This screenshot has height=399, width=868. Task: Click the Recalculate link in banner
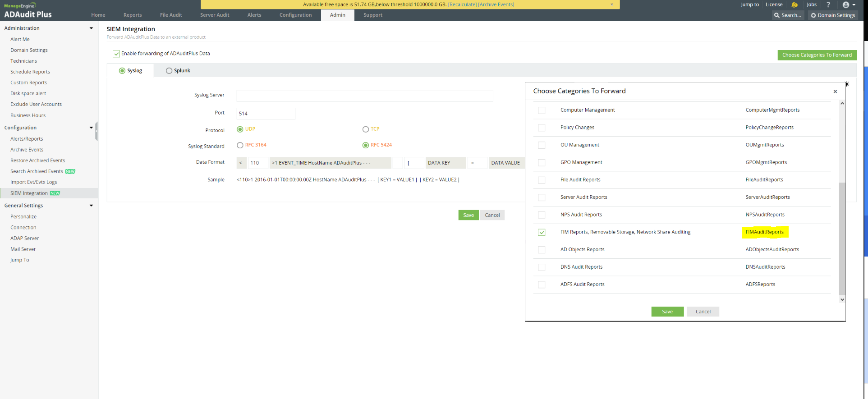click(462, 5)
